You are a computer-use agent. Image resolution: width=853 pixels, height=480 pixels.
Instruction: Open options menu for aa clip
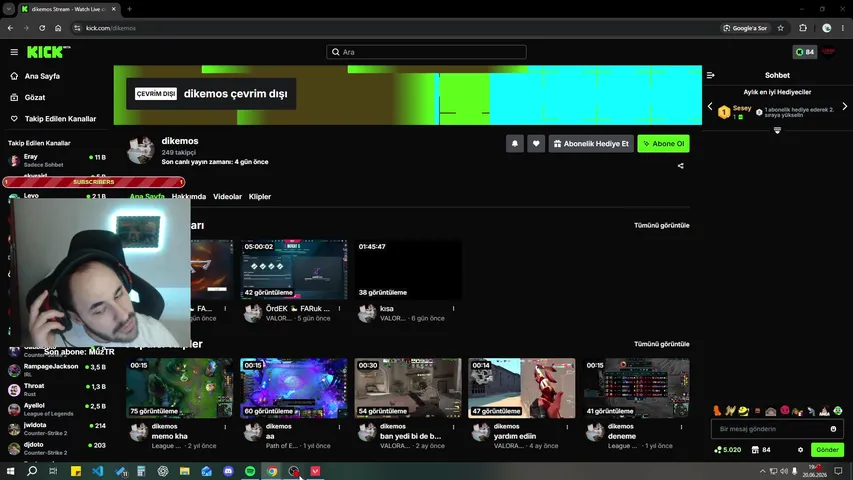coord(339,427)
